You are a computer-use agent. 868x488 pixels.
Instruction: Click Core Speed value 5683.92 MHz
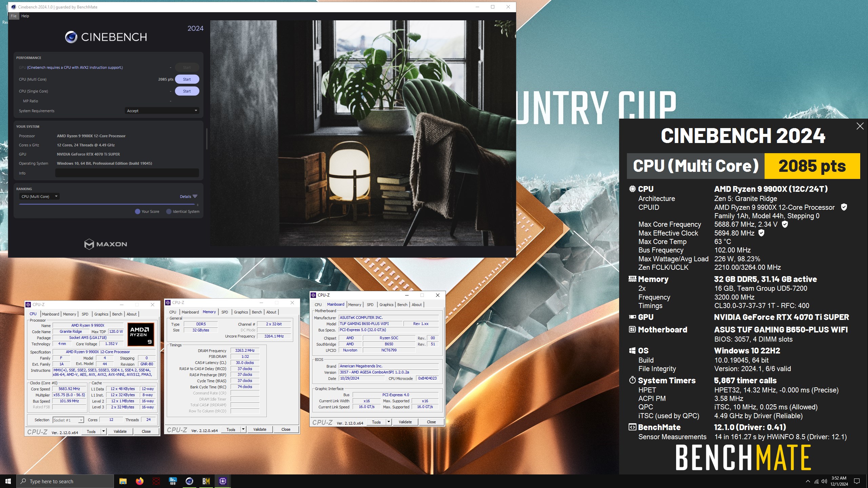[x=69, y=389]
